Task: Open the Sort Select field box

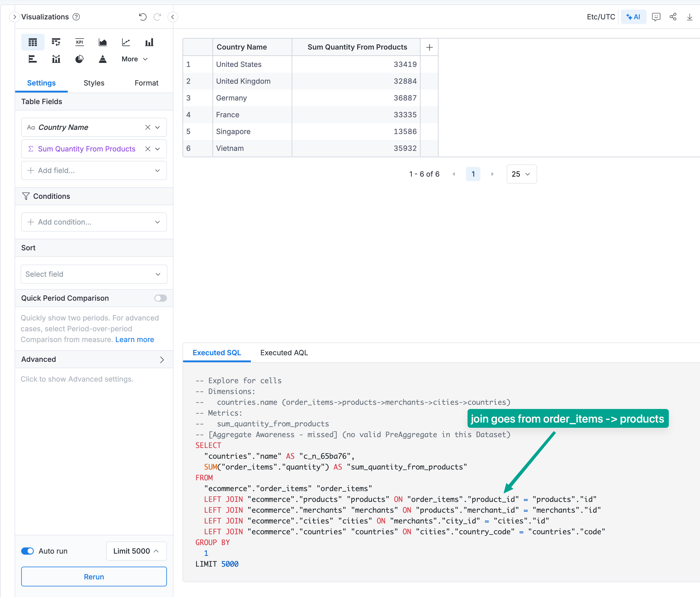Action: tap(94, 274)
